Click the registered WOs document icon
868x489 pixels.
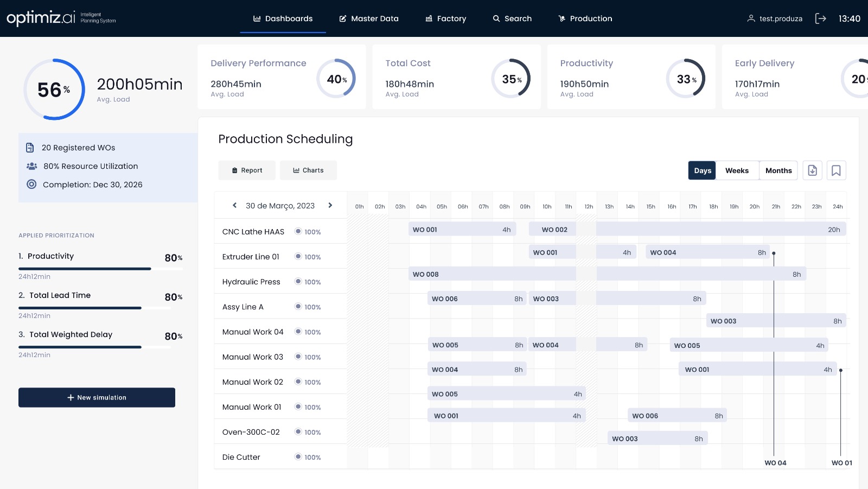(30, 148)
